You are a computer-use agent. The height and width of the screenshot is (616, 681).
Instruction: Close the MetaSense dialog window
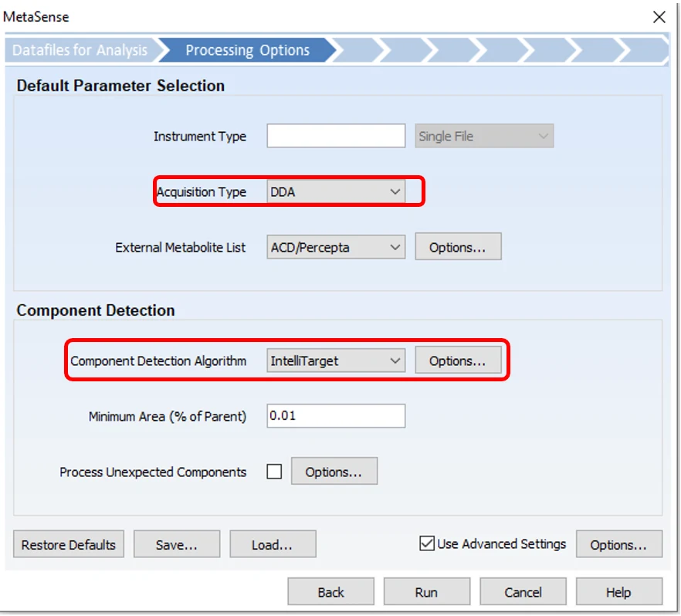pos(659,17)
